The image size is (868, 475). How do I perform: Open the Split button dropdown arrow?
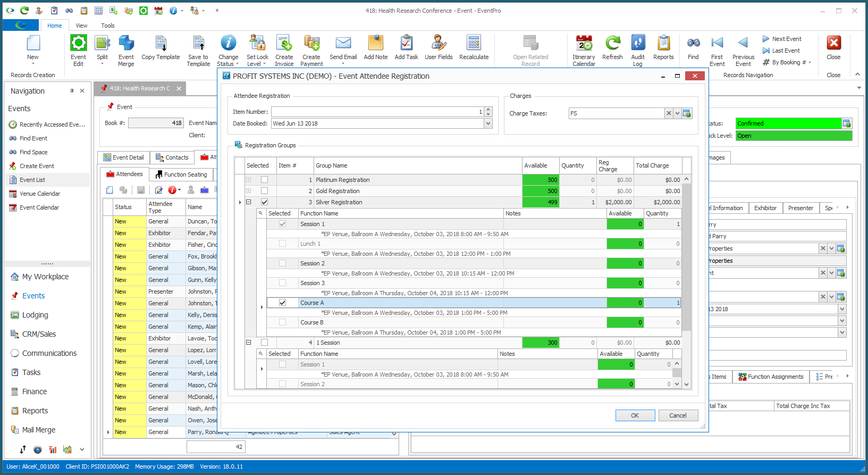point(102,64)
